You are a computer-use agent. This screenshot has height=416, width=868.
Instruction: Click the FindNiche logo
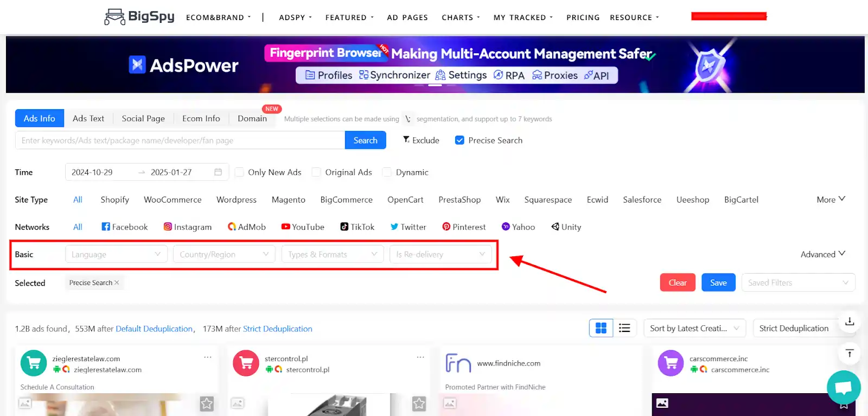458,363
